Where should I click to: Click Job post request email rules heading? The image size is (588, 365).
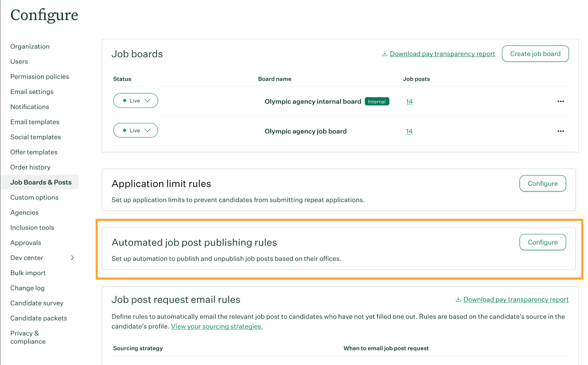[176, 300]
